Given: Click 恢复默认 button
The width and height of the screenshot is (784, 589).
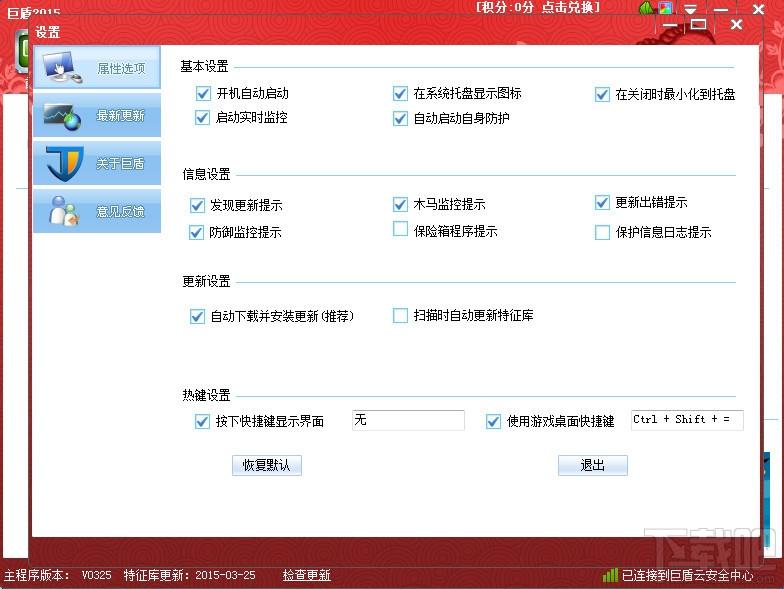Looking at the screenshot, I should [x=266, y=466].
